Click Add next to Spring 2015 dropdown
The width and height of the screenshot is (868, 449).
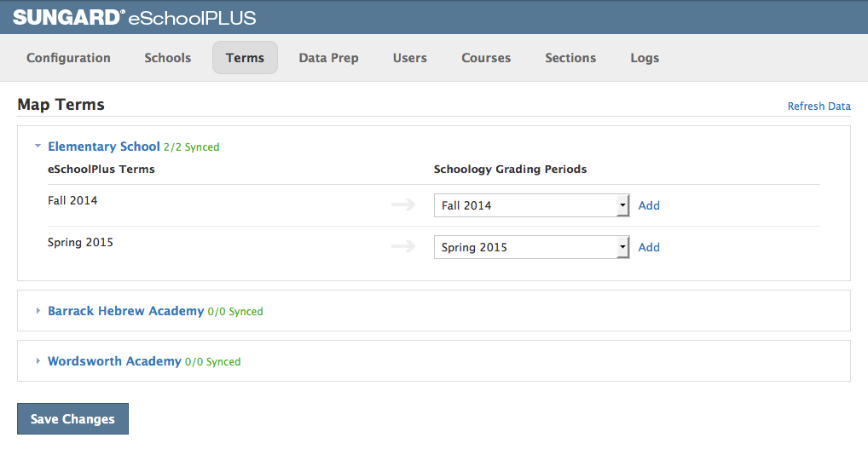(649, 247)
